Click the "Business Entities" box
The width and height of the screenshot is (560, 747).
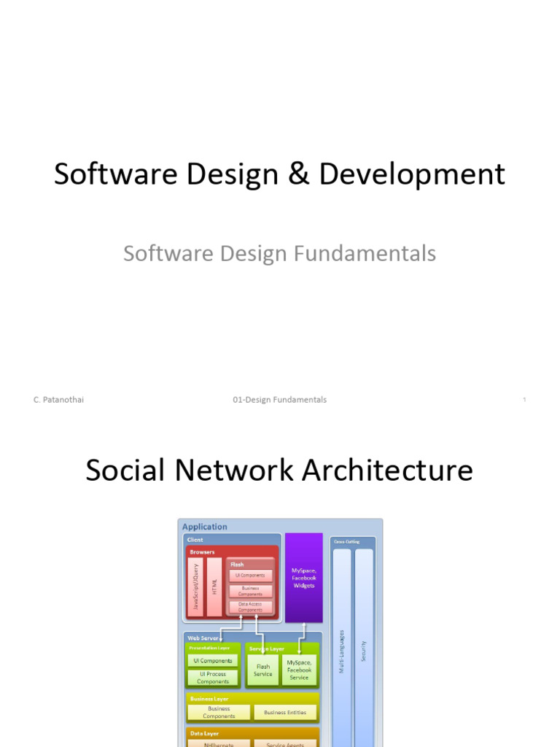pos(285,712)
